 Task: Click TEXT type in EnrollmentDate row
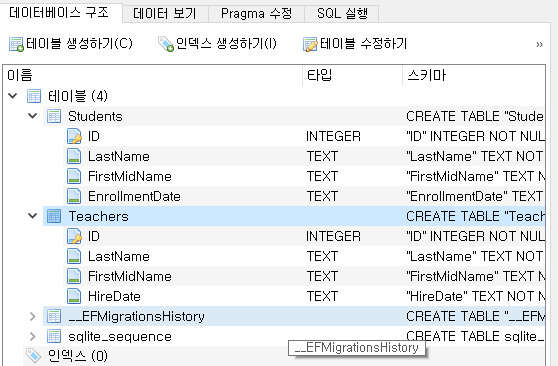322,197
